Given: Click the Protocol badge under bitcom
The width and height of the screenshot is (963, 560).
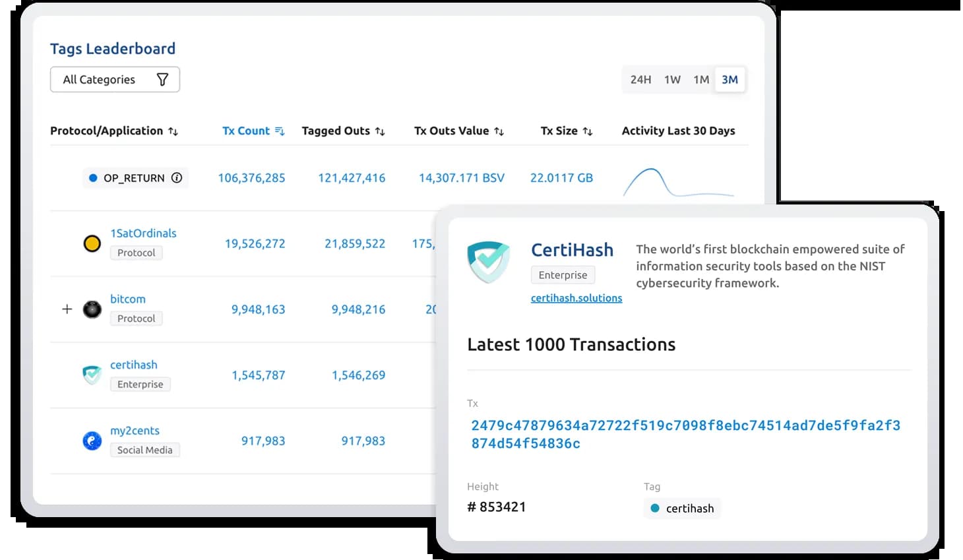Looking at the screenshot, I should point(136,319).
